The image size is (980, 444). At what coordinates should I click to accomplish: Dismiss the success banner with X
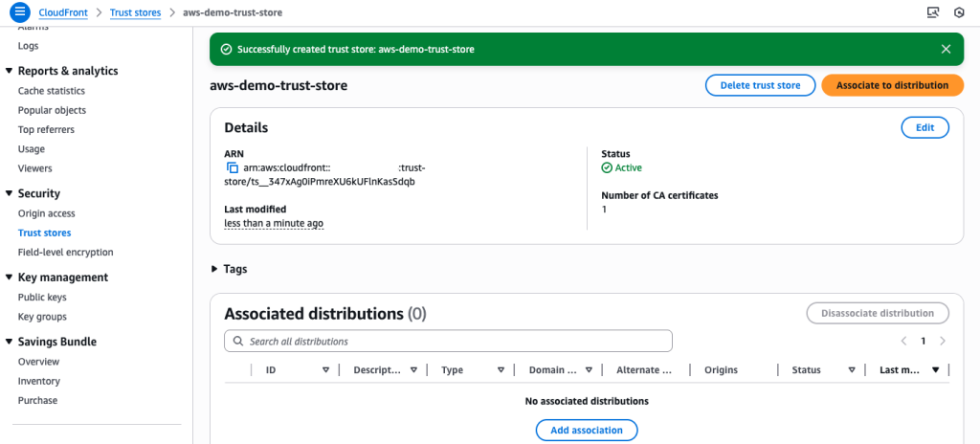pyautogui.click(x=947, y=50)
